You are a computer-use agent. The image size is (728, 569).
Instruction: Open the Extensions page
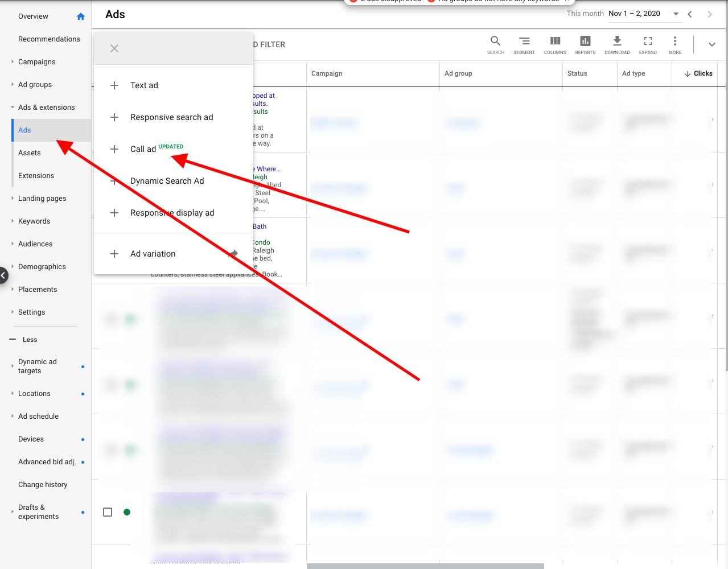point(36,176)
